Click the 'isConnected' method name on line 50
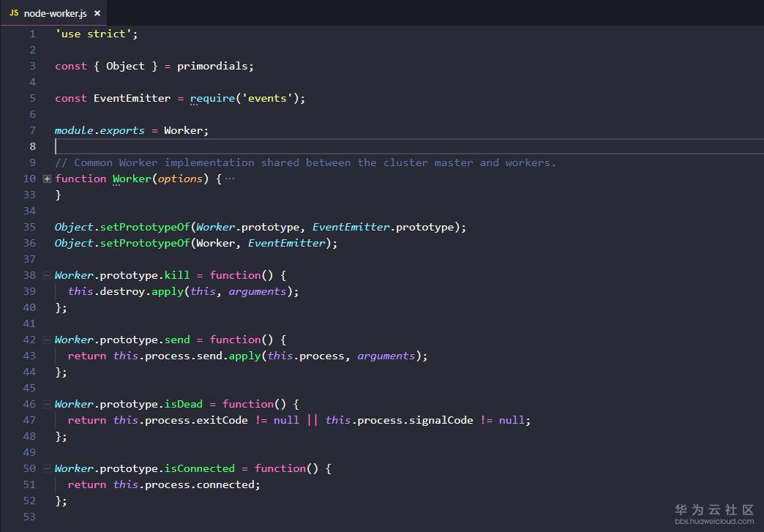The image size is (764, 532). pyautogui.click(x=199, y=468)
